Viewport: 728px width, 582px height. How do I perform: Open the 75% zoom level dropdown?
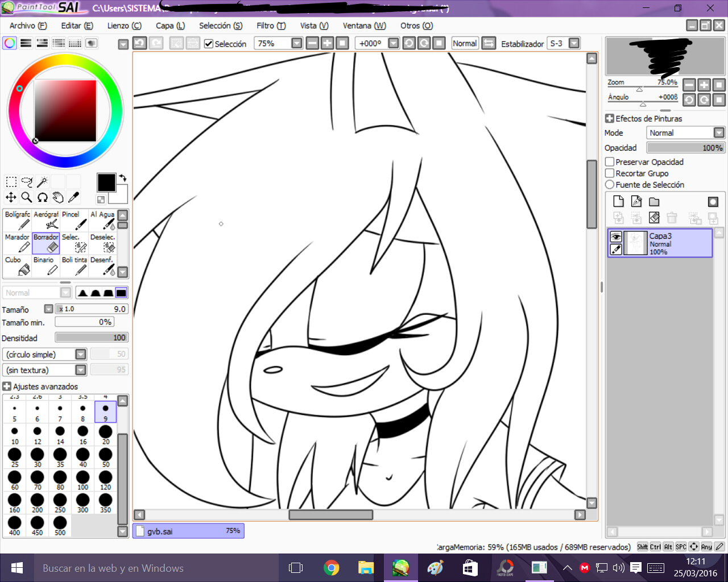pyautogui.click(x=296, y=43)
